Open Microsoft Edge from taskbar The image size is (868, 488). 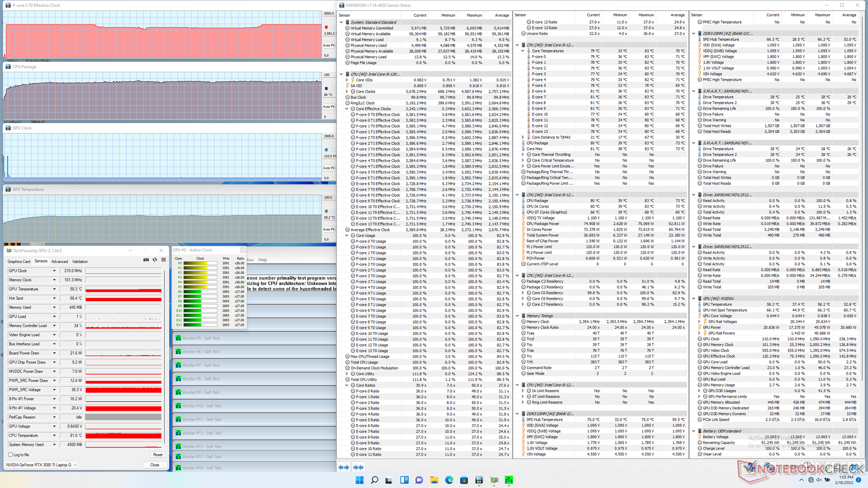(x=449, y=480)
